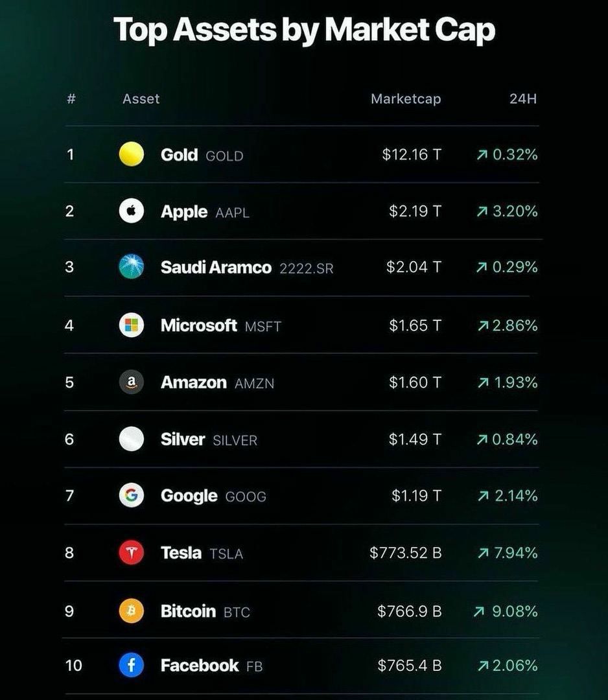Image resolution: width=608 pixels, height=700 pixels.
Task: Open the Saudi Aramco logo icon
Action: click(131, 266)
